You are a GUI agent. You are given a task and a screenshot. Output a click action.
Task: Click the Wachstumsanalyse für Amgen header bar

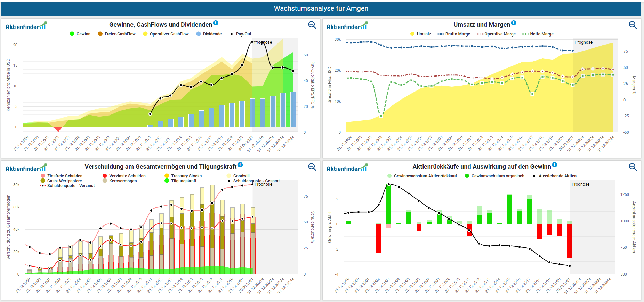coord(321,9)
